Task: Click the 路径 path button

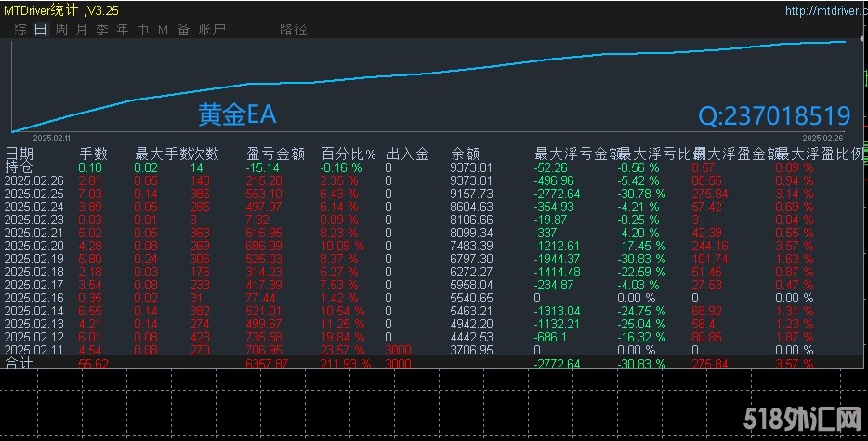Action: click(x=293, y=30)
